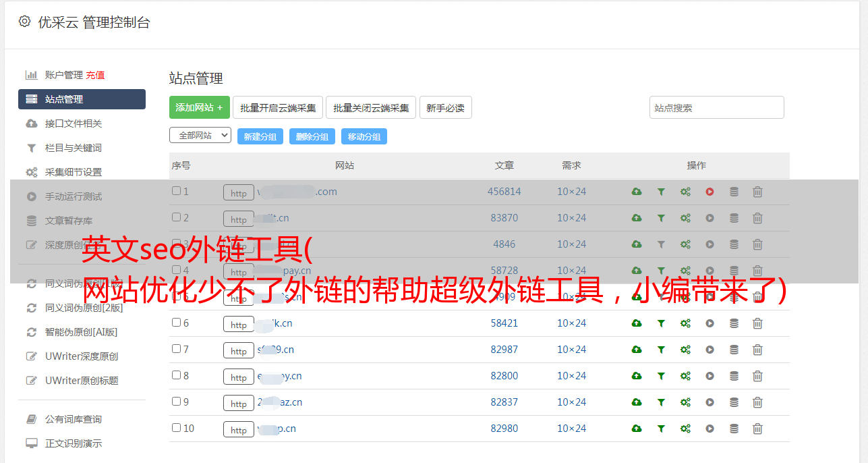The height and width of the screenshot is (463, 868).
Task: Click the http button in row 10
Action: point(239,430)
